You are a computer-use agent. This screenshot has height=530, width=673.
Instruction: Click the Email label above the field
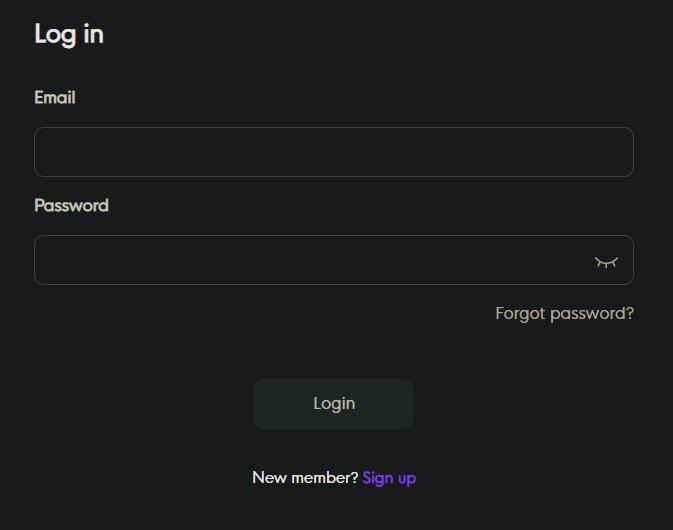point(55,97)
